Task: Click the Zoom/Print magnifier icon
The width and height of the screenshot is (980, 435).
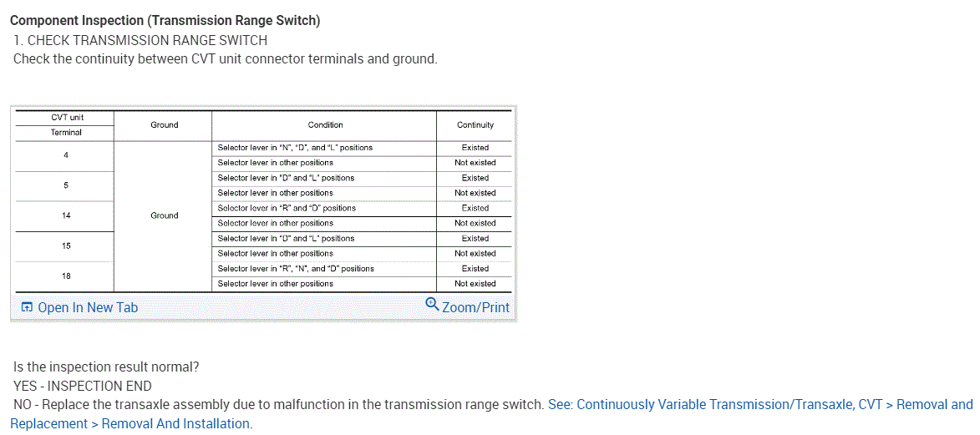Action: 431,304
